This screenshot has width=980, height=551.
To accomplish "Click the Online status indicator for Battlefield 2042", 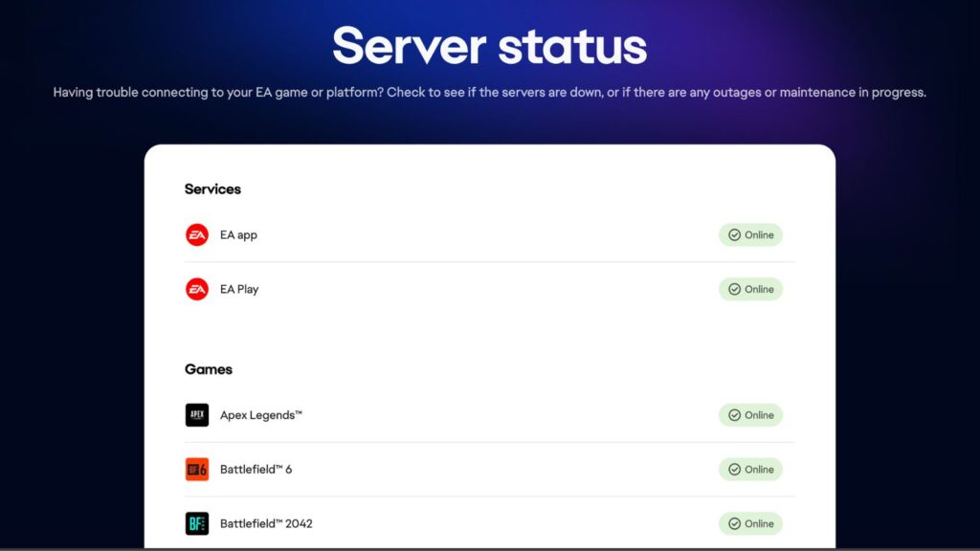I will pos(751,523).
